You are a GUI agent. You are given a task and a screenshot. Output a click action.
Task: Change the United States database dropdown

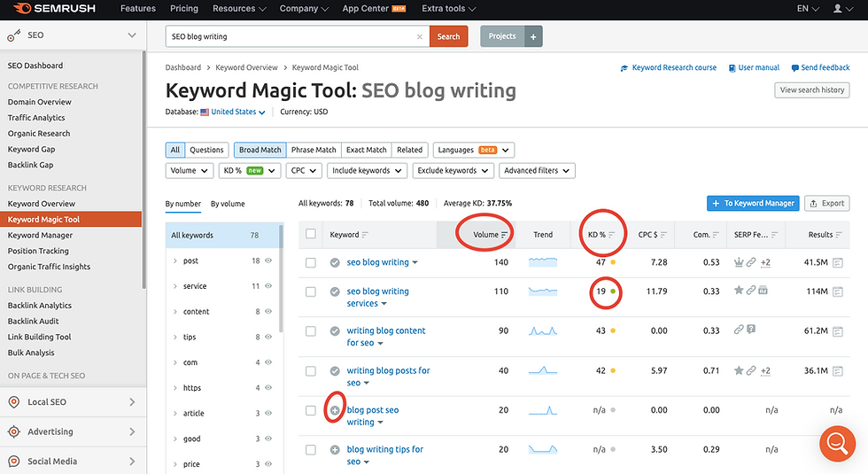(233, 112)
